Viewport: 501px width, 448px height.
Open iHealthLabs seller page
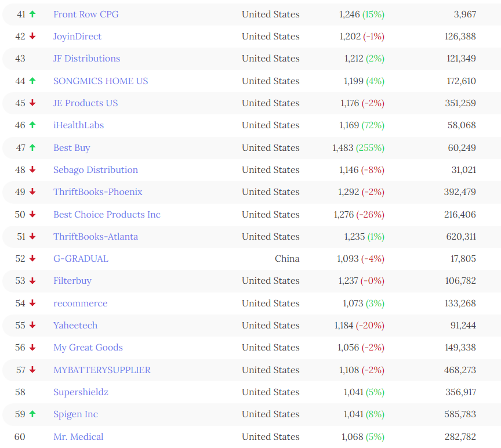79,125
